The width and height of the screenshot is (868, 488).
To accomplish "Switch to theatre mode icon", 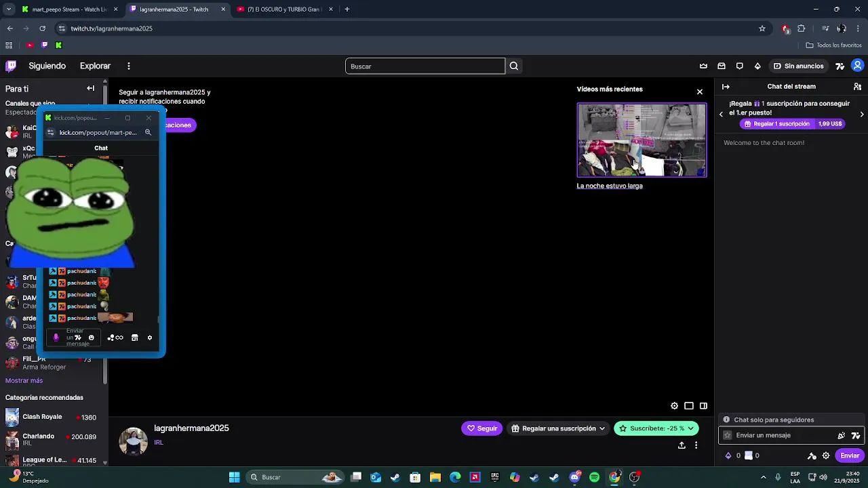I will click(x=689, y=406).
